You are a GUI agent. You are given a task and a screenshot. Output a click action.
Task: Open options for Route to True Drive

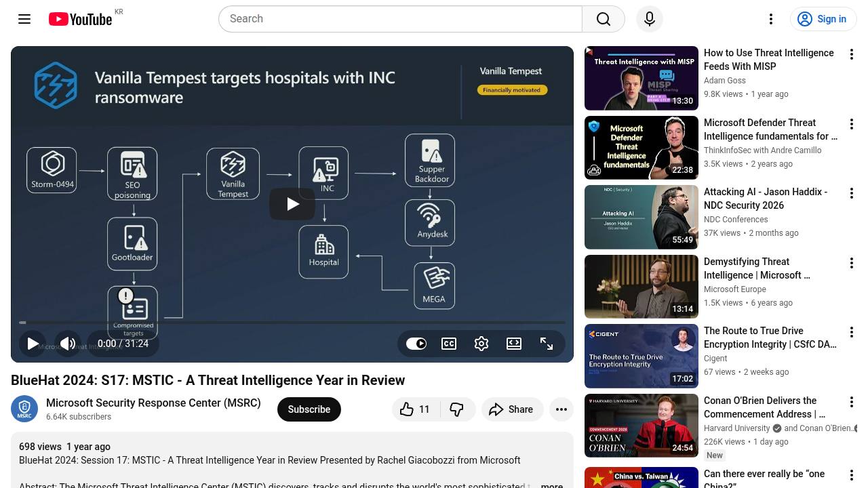coord(851,332)
